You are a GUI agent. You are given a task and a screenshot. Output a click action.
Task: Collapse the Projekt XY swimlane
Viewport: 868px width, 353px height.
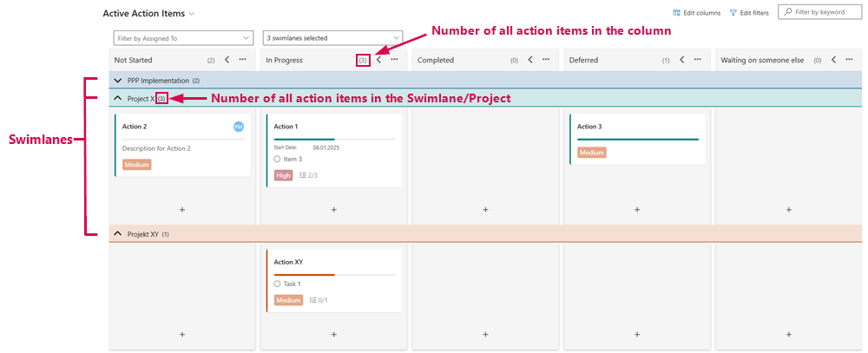(x=118, y=234)
